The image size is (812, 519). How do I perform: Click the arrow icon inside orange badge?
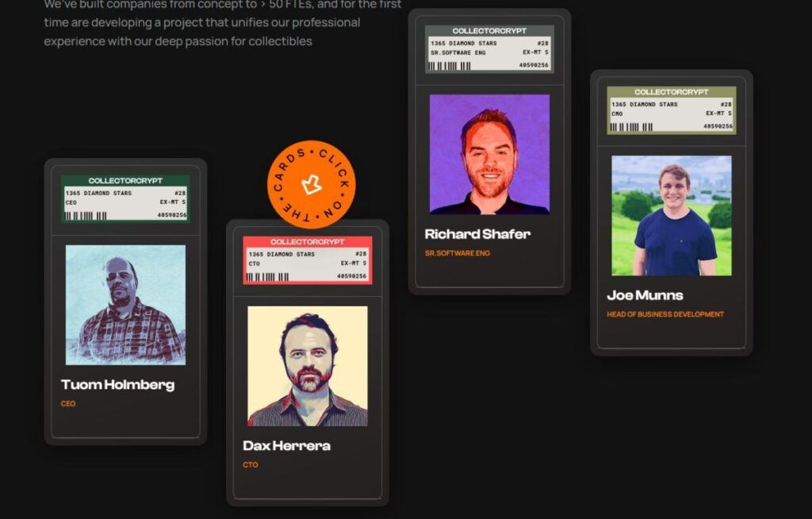pyautogui.click(x=311, y=184)
